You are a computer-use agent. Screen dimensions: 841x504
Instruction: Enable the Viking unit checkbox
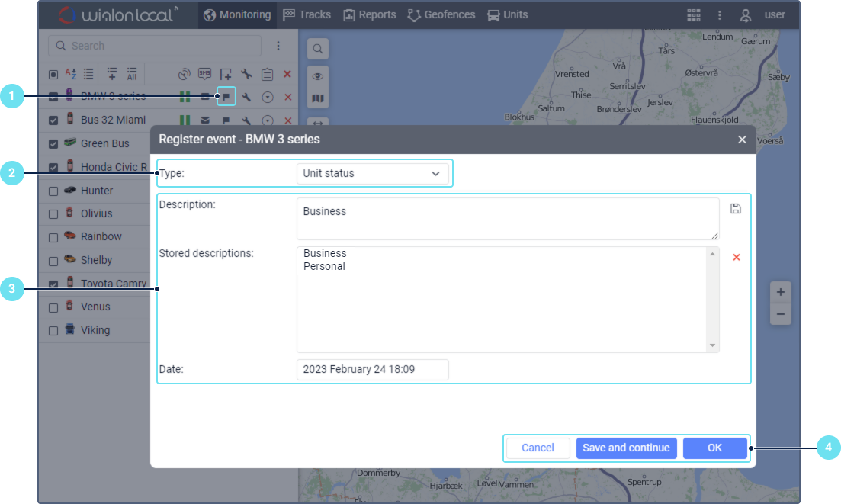coord(53,331)
